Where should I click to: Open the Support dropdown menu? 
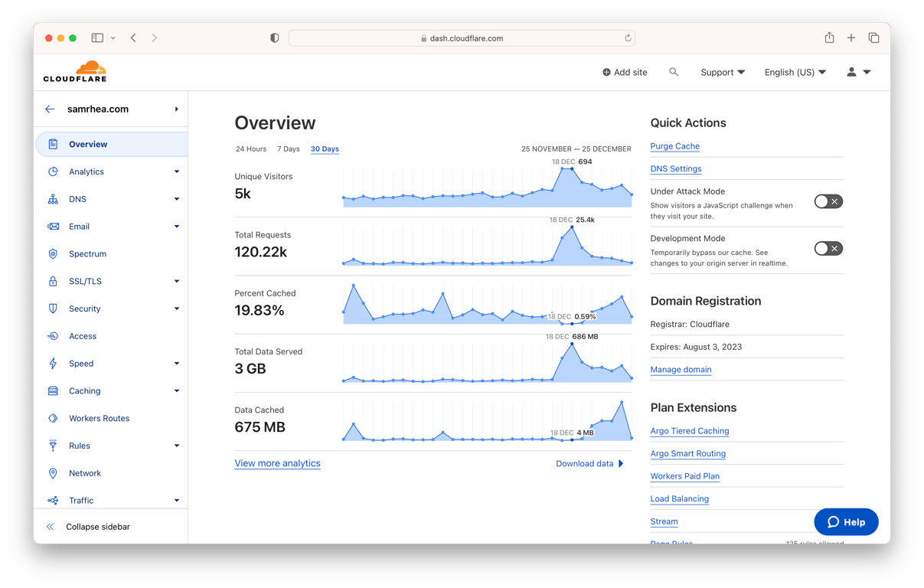[723, 72]
